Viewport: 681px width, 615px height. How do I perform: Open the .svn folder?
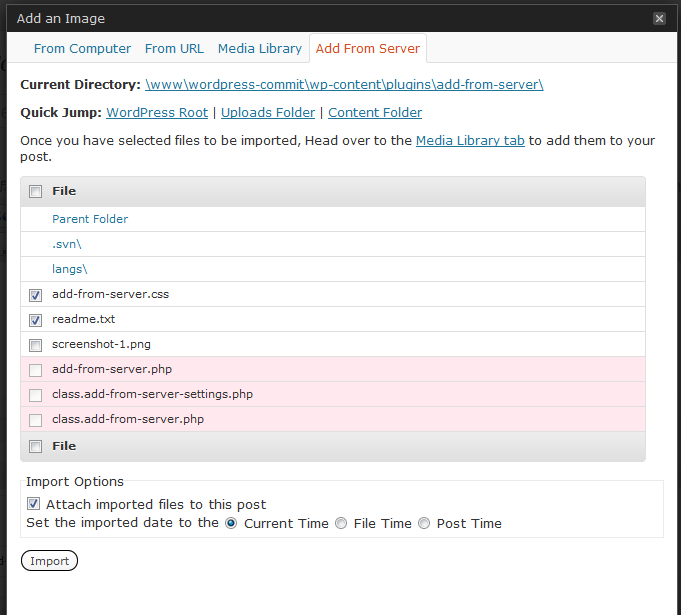click(66, 244)
